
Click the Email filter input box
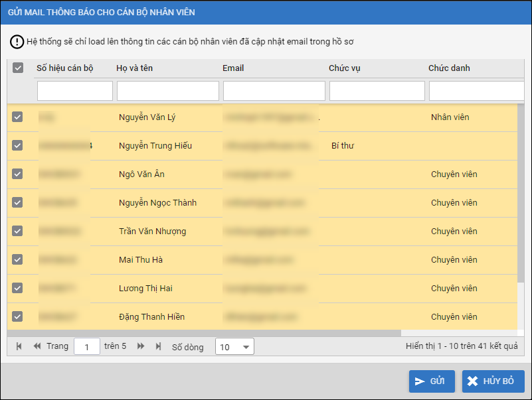(x=274, y=91)
